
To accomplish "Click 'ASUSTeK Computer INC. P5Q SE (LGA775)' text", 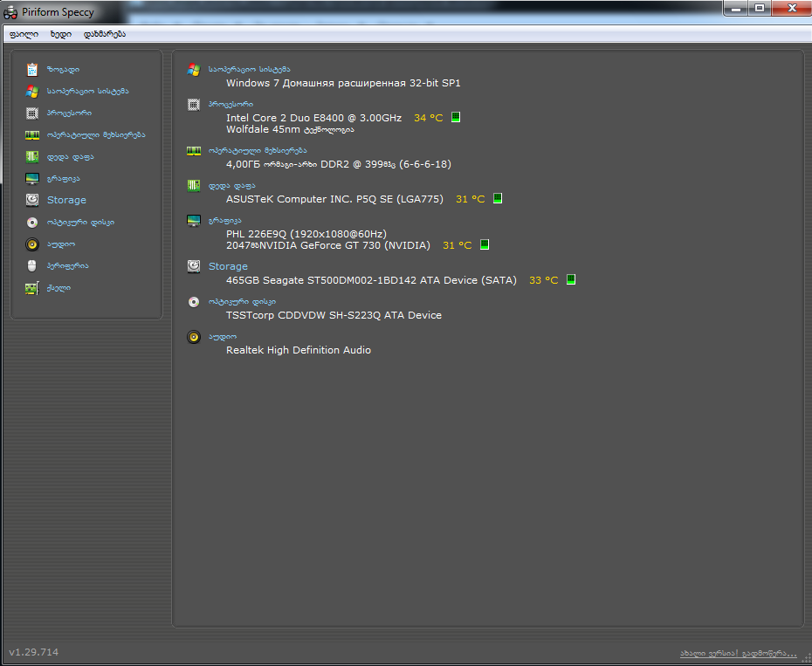I will point(334,199).
